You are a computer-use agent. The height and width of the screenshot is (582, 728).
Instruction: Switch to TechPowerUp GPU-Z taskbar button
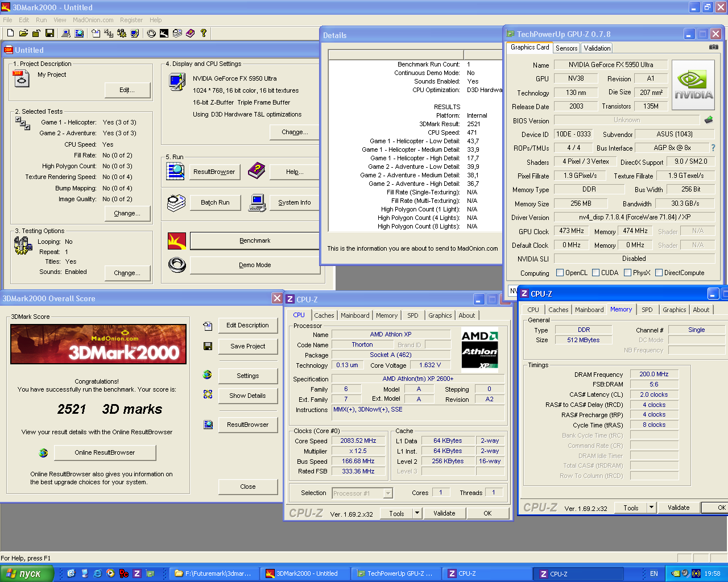(x=396, y=573)
